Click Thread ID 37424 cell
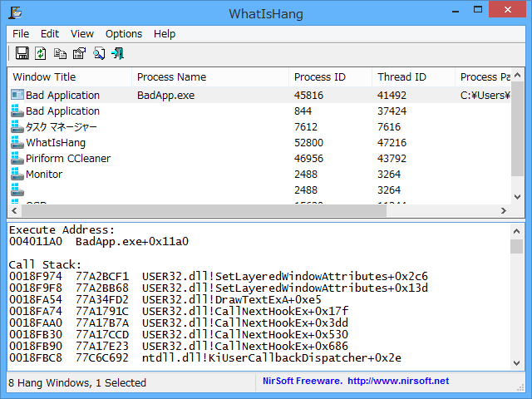The image size is (532, 399). coord(392,111)
